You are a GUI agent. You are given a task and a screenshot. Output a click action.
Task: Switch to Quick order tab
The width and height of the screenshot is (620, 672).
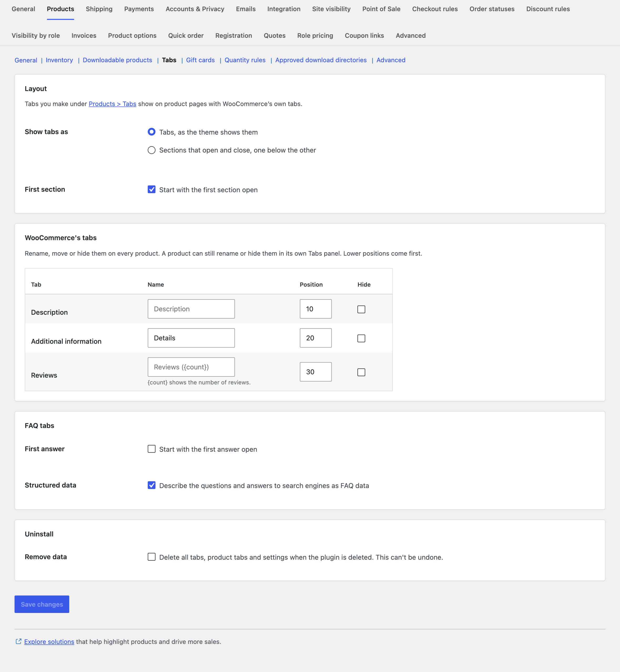pyautogui.click(x=186, y=35)
